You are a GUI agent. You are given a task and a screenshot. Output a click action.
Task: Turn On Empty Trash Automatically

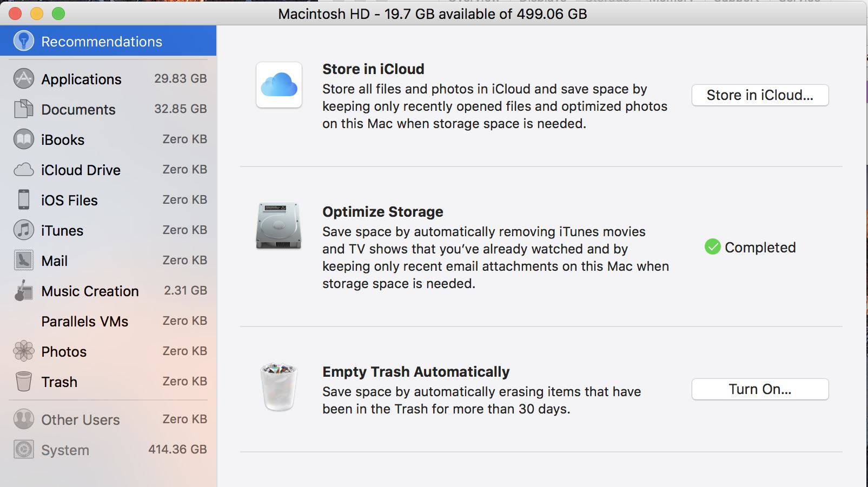760,389
